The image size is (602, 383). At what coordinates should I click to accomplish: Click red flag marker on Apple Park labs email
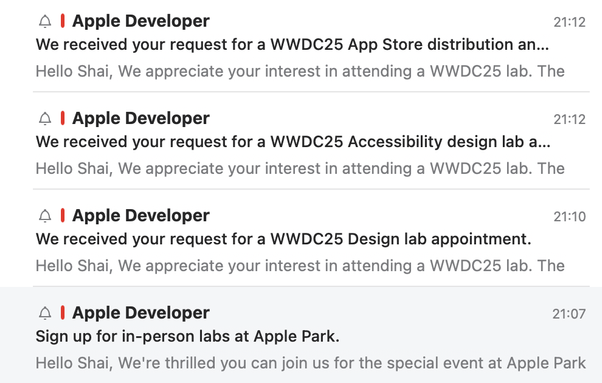(x=63, y=312)
